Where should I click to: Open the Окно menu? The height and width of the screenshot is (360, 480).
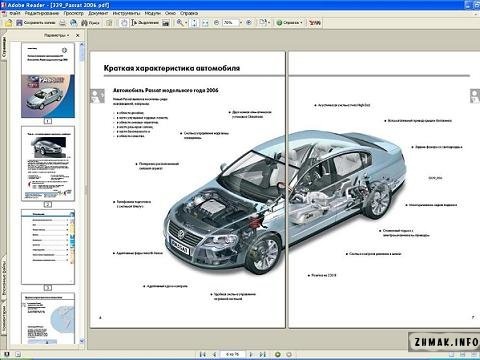click(170, 13)
